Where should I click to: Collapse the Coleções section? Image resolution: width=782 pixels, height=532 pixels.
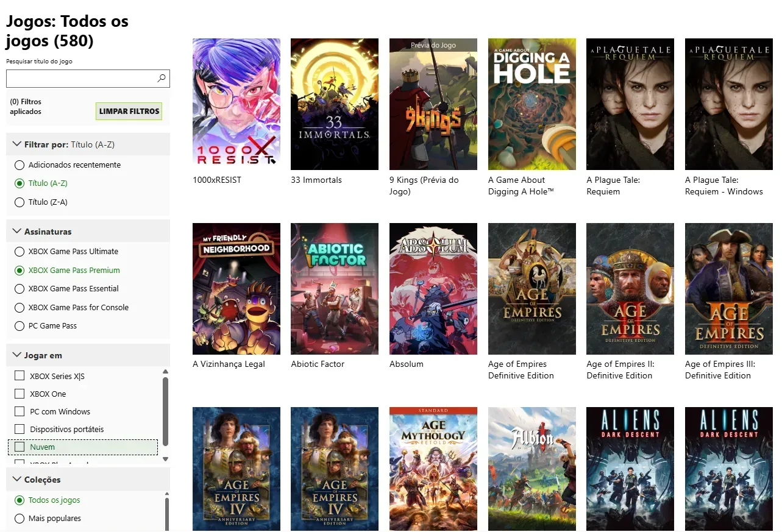(x=88, y=480)
